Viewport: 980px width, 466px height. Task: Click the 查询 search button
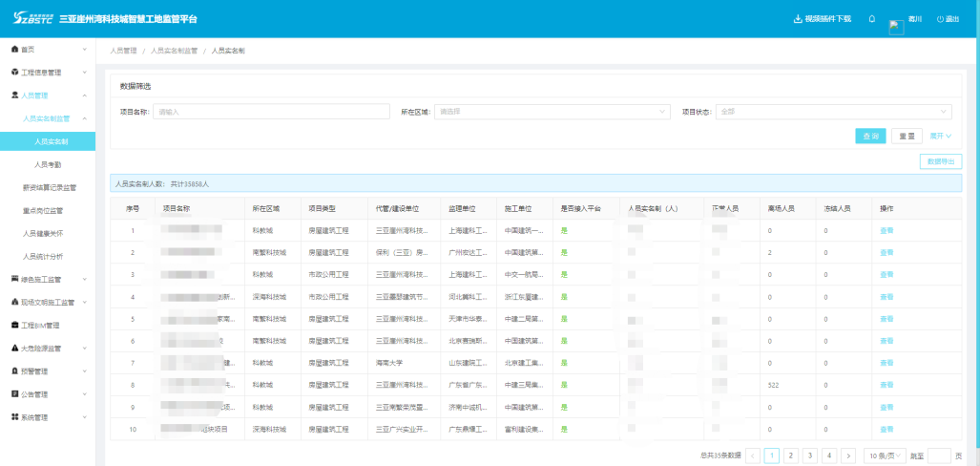(x=870, y=137)
